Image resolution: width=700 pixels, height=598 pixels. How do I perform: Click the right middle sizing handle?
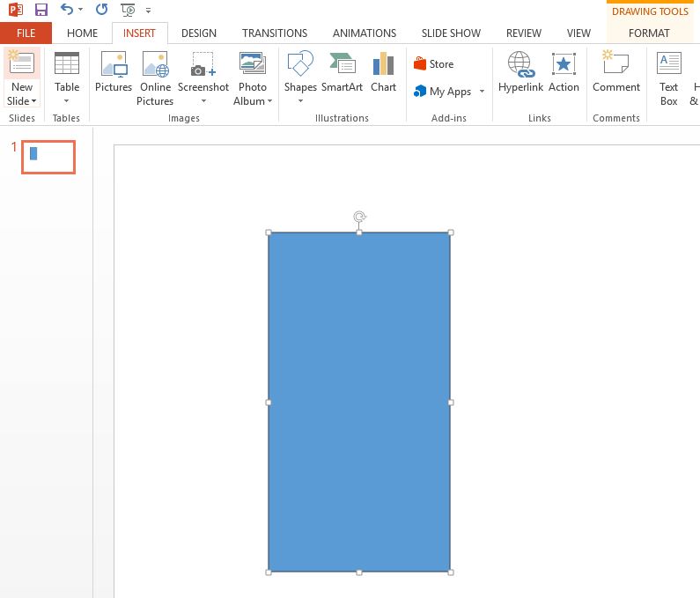point(451,402)
